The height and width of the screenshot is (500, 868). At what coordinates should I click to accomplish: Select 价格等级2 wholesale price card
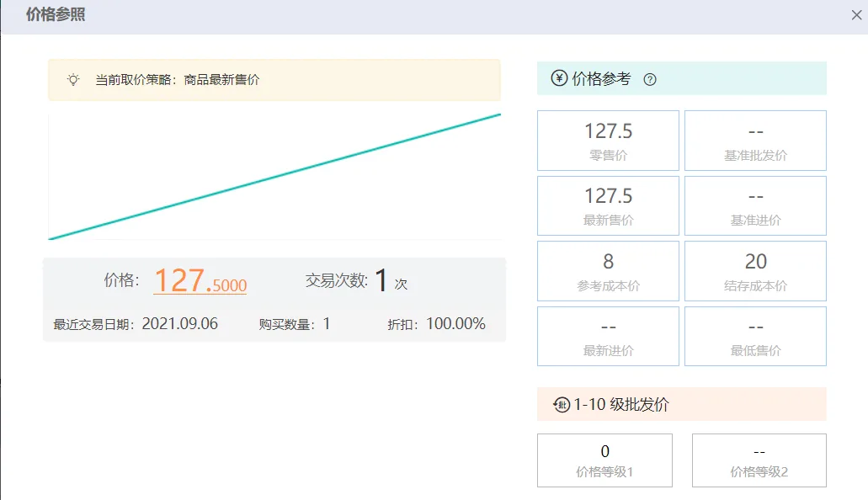tap(759, 460)
